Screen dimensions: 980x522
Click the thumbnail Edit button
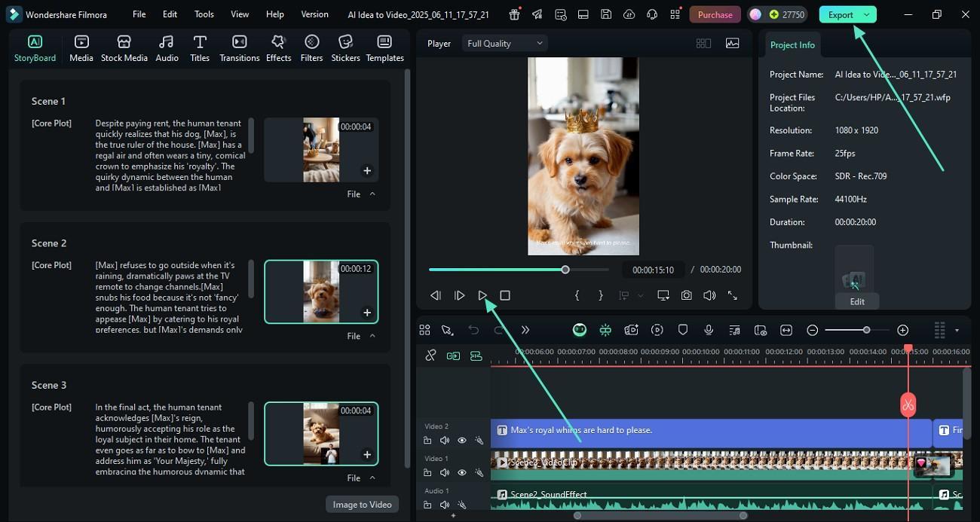coord(857,301)
